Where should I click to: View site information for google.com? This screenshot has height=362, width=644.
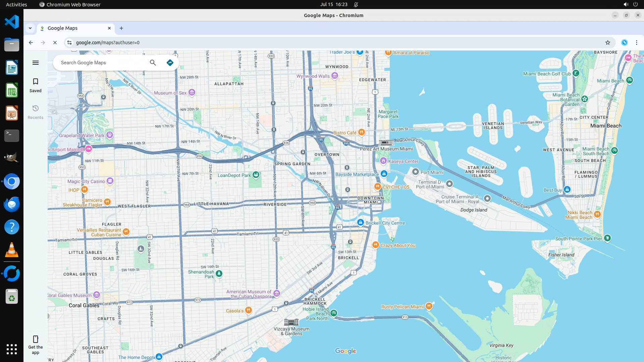click(x=69, y=43)
